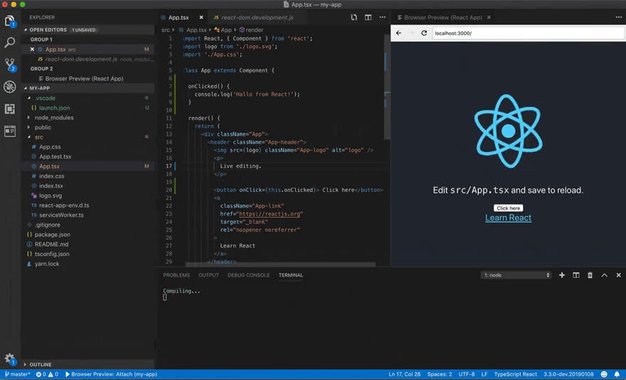626x380 pixels.
Task: Click master branch indicator in status bar
Action: [18, 374]
